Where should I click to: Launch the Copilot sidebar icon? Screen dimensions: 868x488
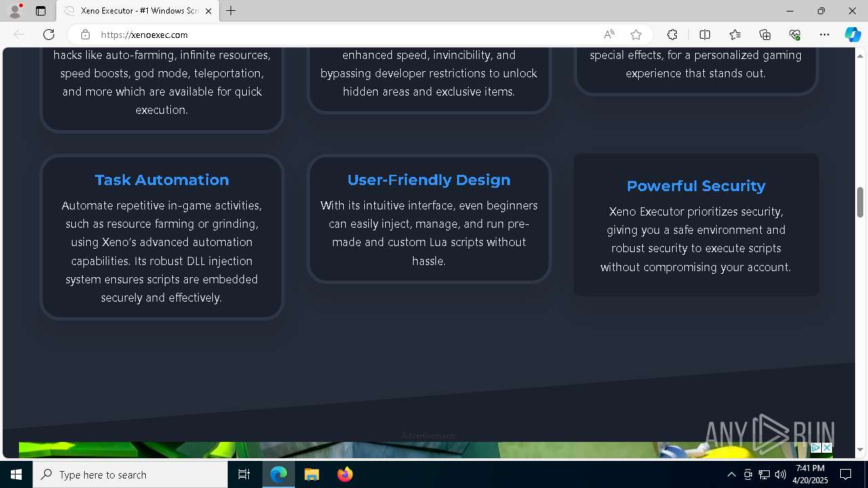pos(852,35)
